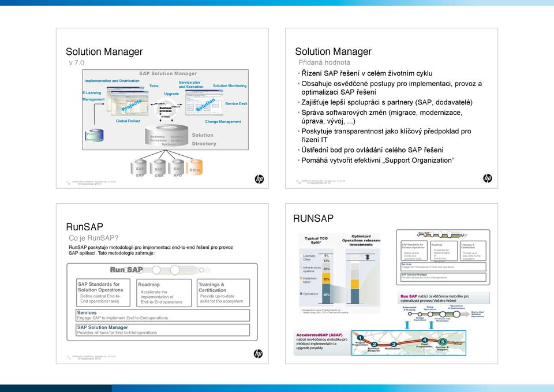Click the blue Process templates cylinder

94,136
